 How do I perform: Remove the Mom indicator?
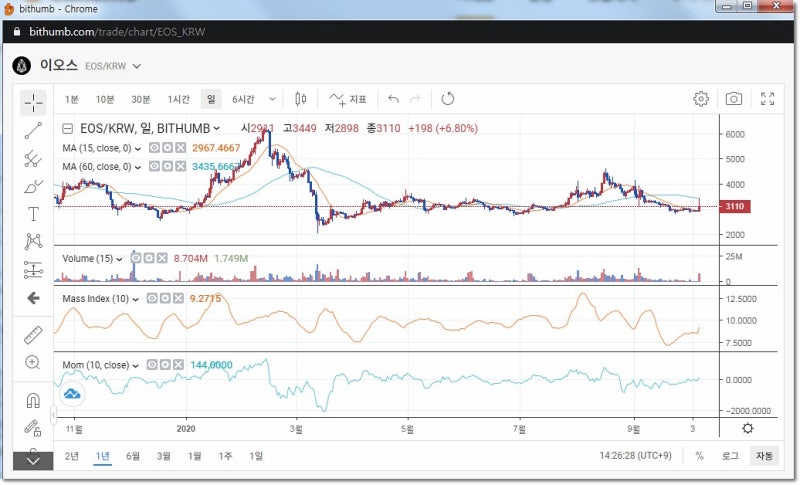click(x=178, y=365)
